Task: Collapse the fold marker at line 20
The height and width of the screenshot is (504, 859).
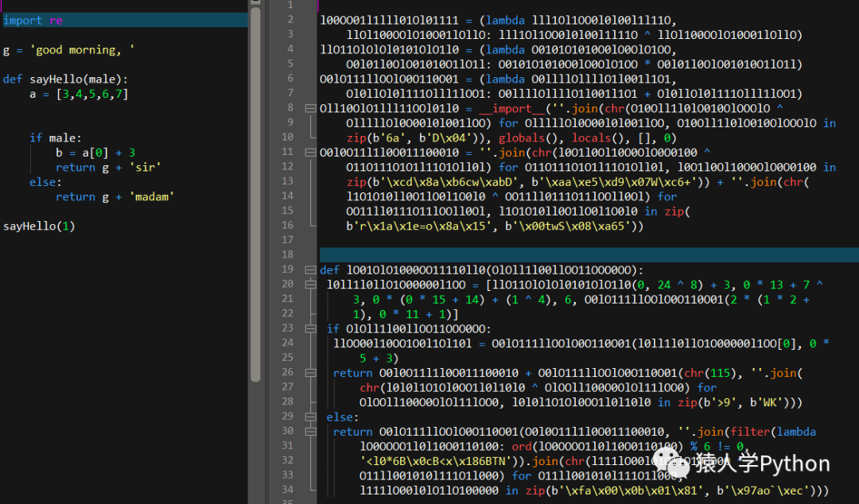Action: click(310, 285)
